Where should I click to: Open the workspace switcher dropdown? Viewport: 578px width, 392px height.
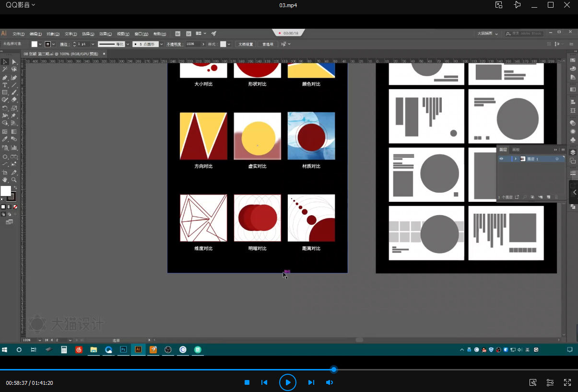pyautogui.click(x=487, y=34)
